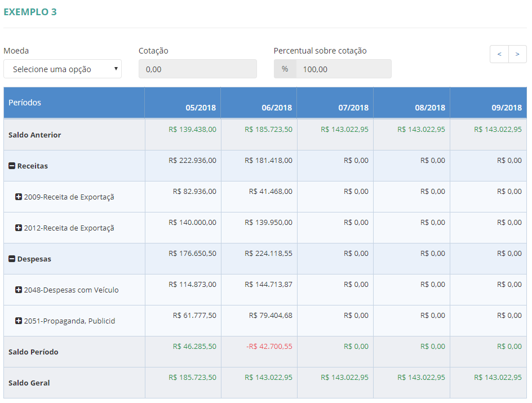
Task: Expand the 2051-Propaganda, Publicid row
Action: coord(19,321)
